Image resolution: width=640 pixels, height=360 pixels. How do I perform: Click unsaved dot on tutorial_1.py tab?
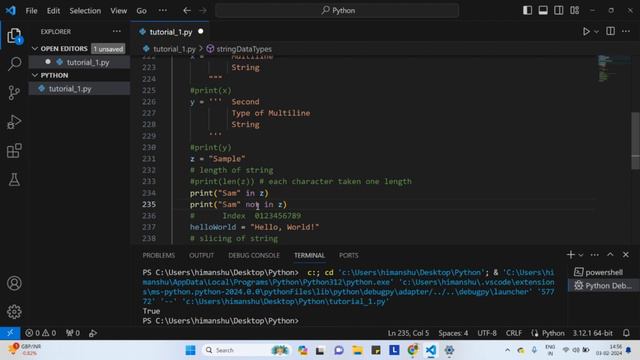(x=200, y=31)
